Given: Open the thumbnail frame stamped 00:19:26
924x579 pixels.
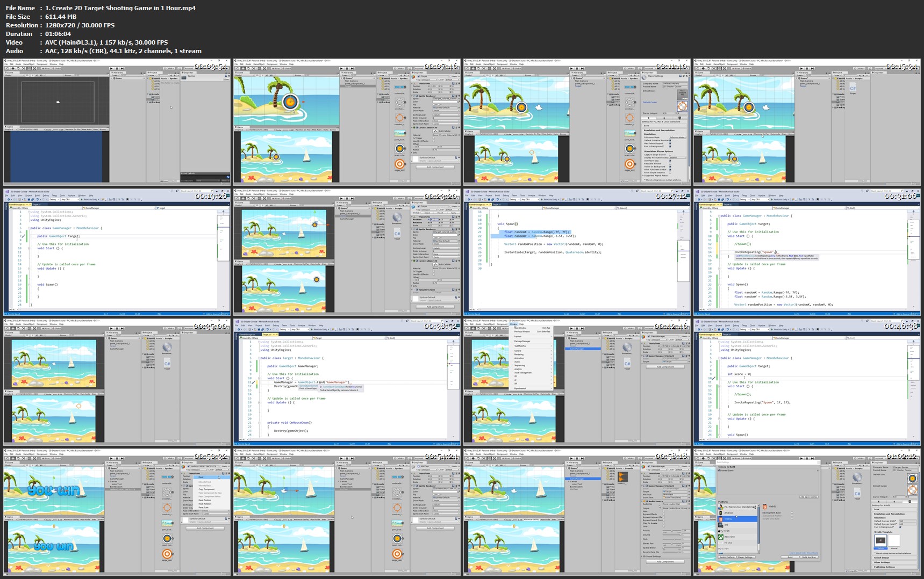Looking at the screenshot, I should click(117, 252).
